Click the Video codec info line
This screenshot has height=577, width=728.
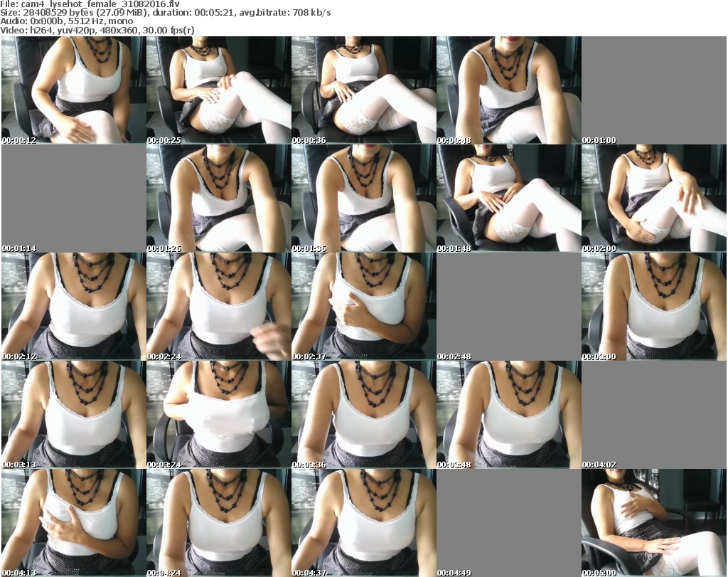(x=97, y=30)
